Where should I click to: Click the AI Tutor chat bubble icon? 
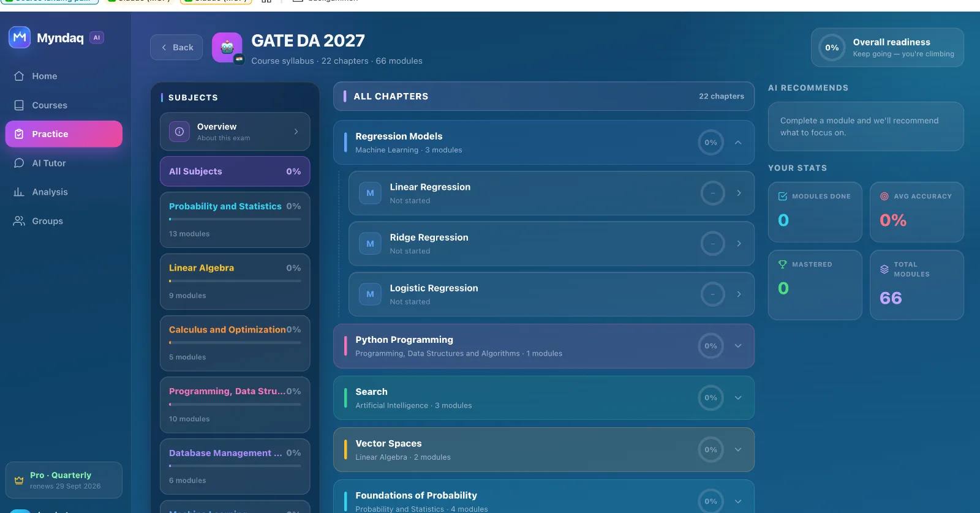tap(19, 163)
